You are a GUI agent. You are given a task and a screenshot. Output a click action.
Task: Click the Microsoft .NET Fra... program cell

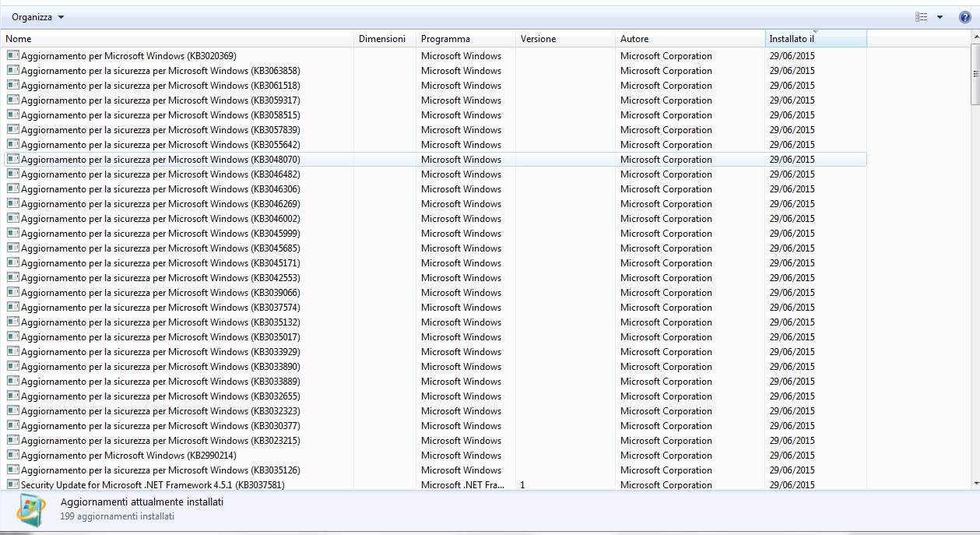tap(462, 485)
